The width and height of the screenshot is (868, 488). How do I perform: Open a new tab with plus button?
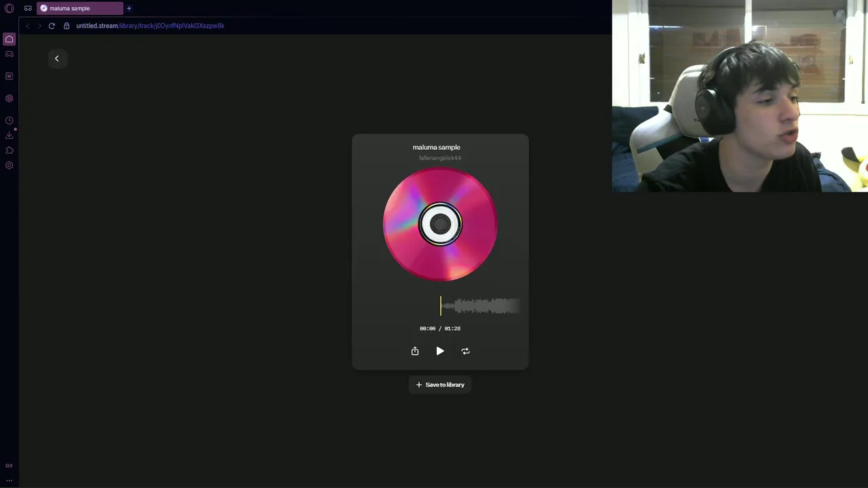(129, 8)
